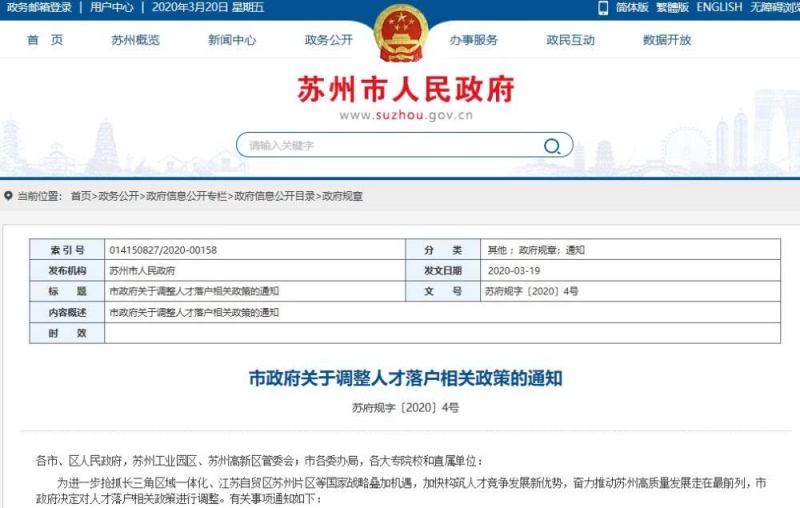The width and height of the screenshot is (800, 508).
Task: Navigate to 政民互动 section
Action: tap(570, 40)
